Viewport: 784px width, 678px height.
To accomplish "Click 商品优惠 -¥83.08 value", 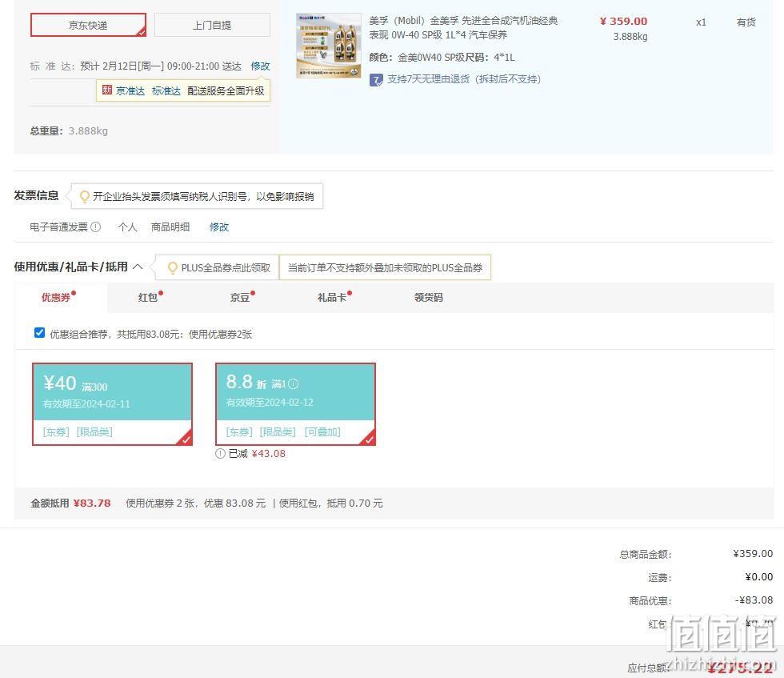I will tap(754, 600).
